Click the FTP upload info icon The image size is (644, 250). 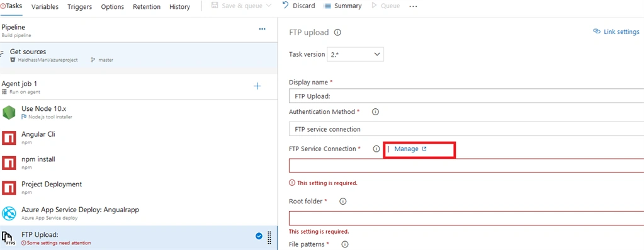click(x=337, y=32)
